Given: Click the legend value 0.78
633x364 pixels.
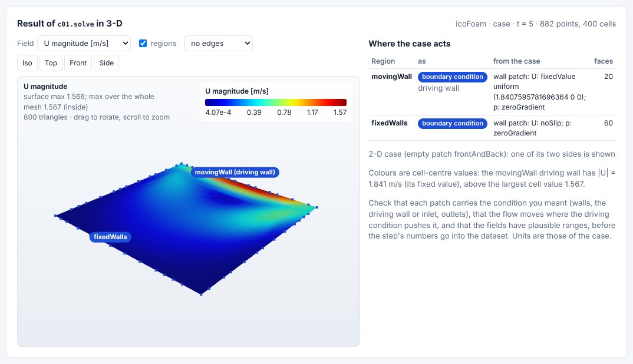Looking at the screenshot, I should pyautogui.click(x=284, y=112).
